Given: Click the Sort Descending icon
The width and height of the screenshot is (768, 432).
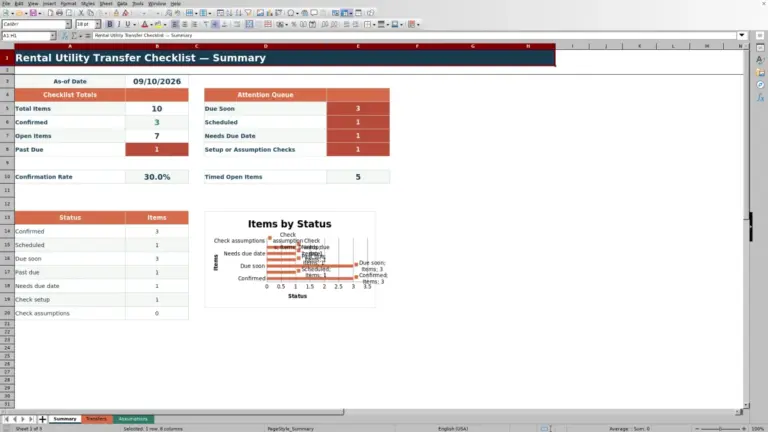Looking at the screenshot, I should (239, 13).
